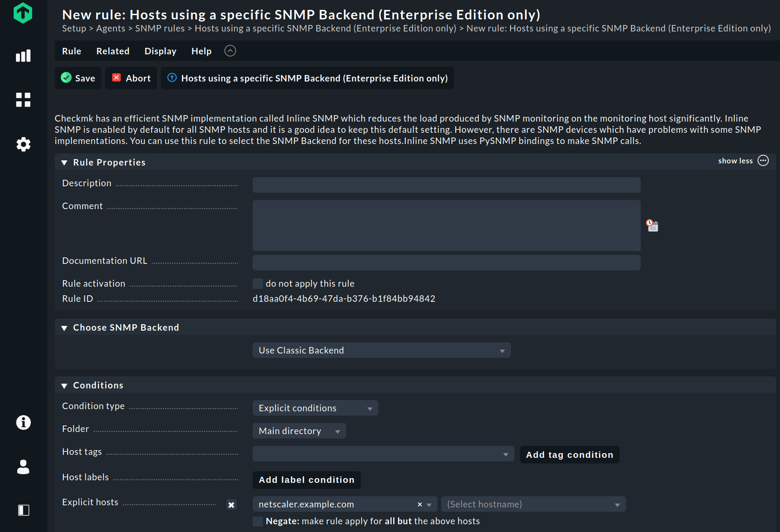Select the Rule ID value d18aa0f4-4b69-47da-b376-b1f84bb94842
Viewport: 780px width, 532px height.
344,298
